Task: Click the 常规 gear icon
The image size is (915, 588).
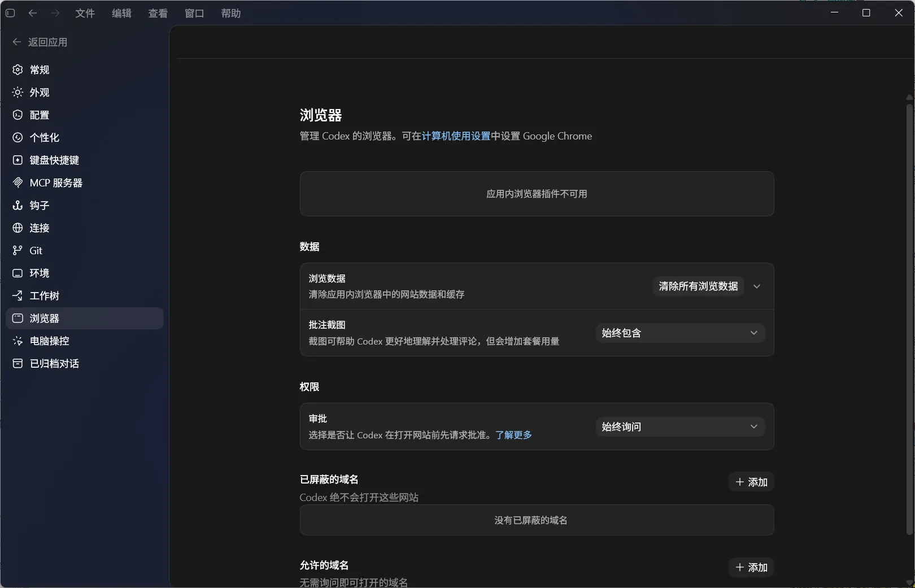Action: pos(18,69)
